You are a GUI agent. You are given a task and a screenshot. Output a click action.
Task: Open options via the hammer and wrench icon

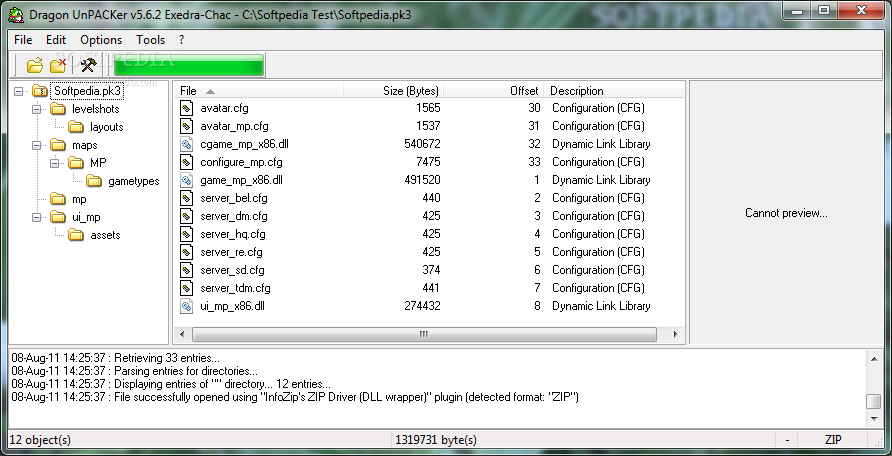[88, 65]
